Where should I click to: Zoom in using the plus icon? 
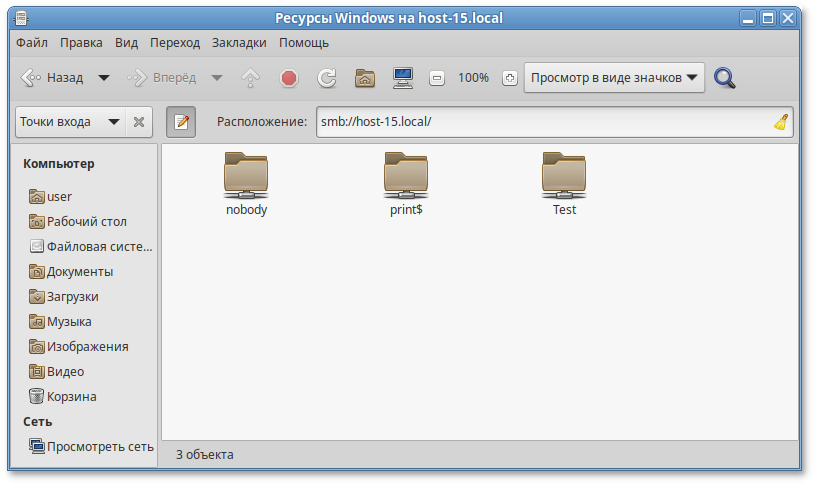point(509,78)
